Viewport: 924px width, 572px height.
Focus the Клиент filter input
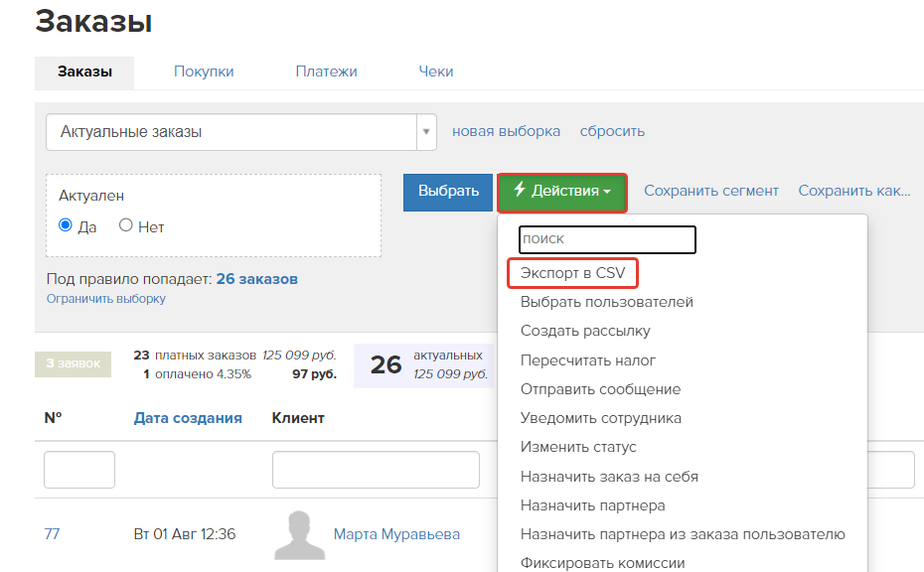pos(376,470)
